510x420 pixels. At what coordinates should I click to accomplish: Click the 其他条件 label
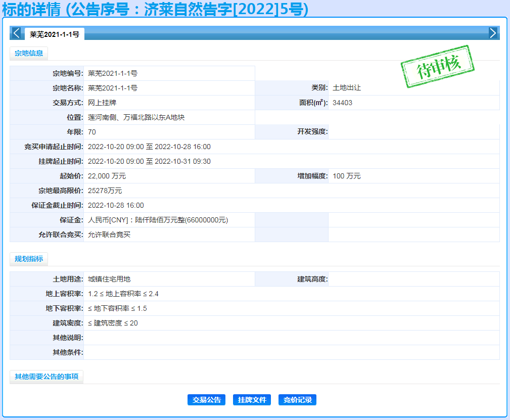click(68, 352)
